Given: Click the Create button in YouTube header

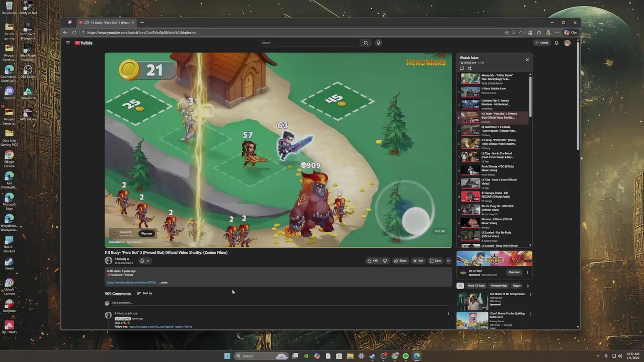Looking at the screenshot, I should 542,43.
